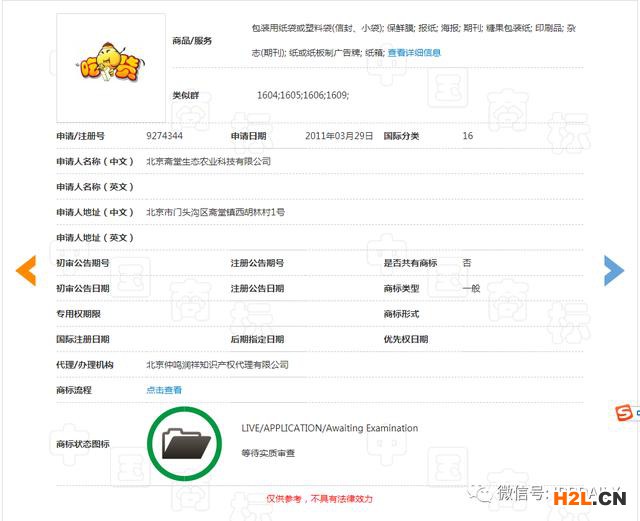Select the application date 2011年03月29日

click(338, 136)
